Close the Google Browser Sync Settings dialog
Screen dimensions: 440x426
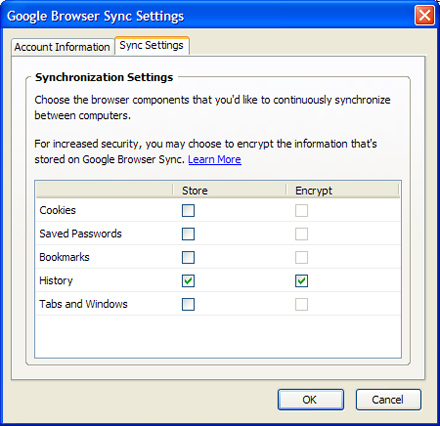tap(424, 15)
